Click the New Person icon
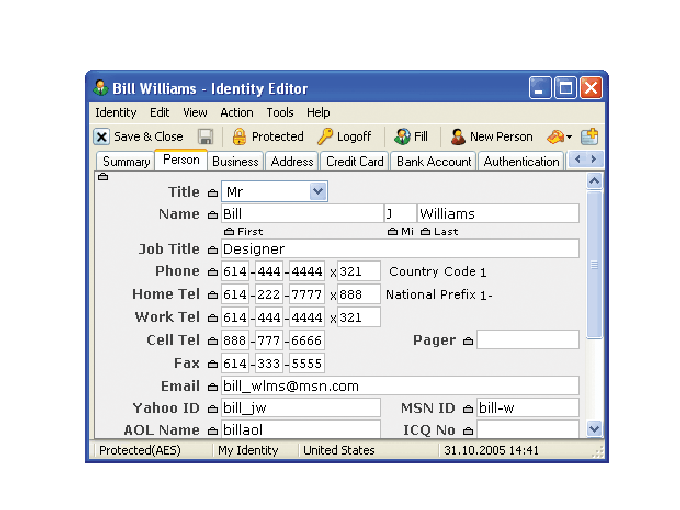The image size is (680, 510). (458, 137)
